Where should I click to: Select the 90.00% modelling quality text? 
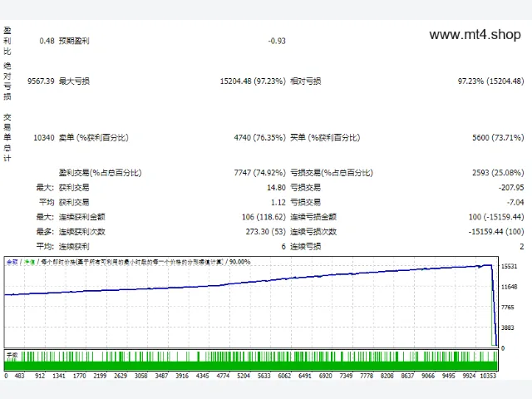tap(240, 262)
